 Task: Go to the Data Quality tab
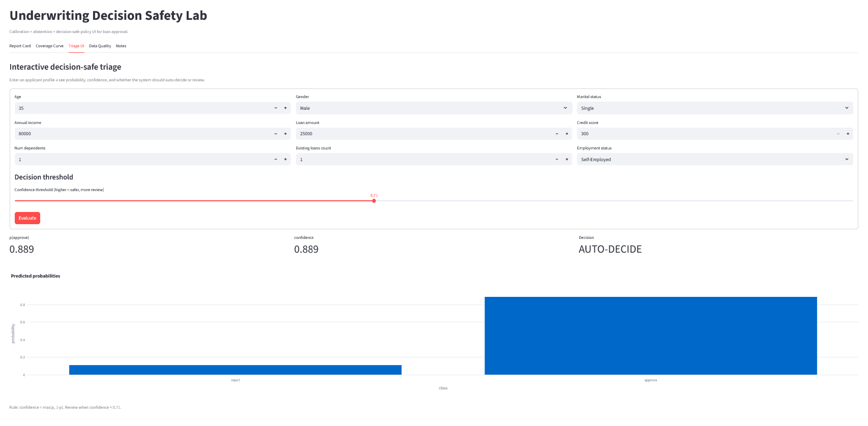pyautogui.click(x=100, y=46)
